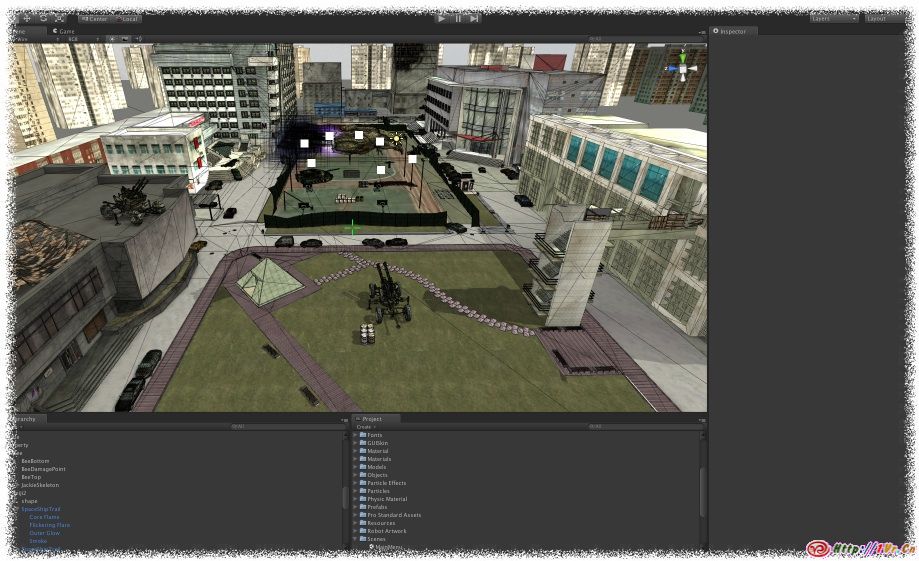The height and width of the screenshot is (561, 919).
Task: Select the Rotate transform tool
Action: coord(43,18)
